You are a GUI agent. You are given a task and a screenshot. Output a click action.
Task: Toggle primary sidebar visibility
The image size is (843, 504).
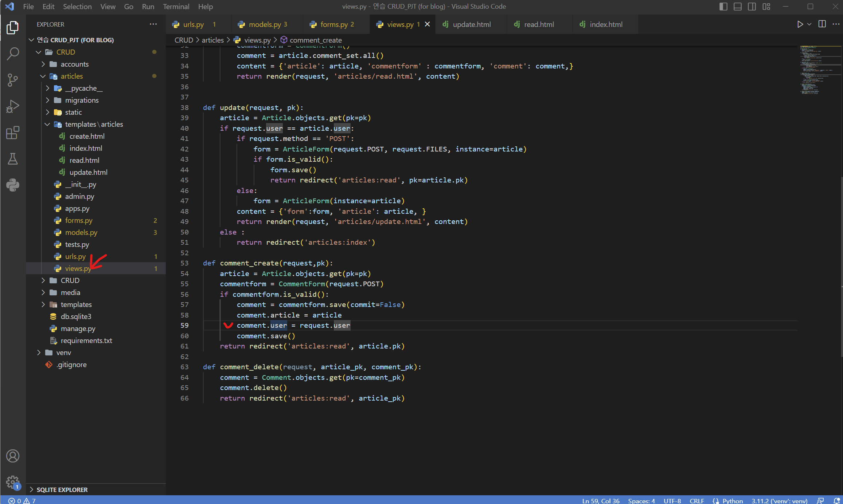723,7
